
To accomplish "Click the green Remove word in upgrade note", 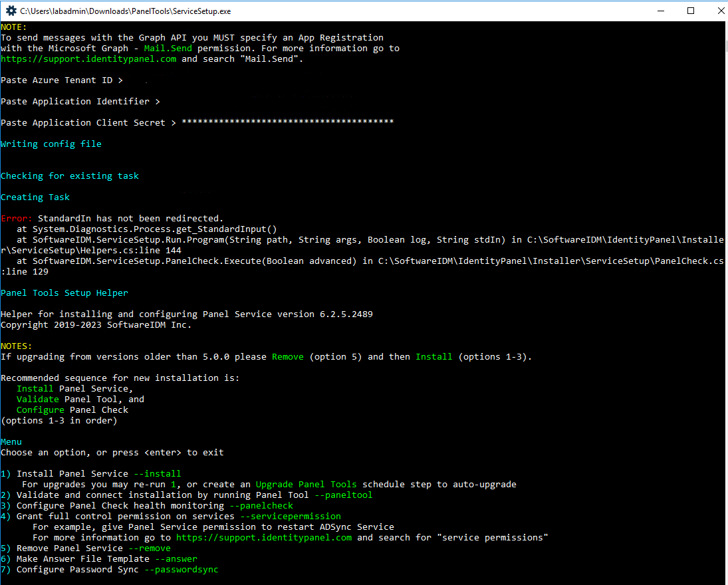I will (x=288, y=357).
